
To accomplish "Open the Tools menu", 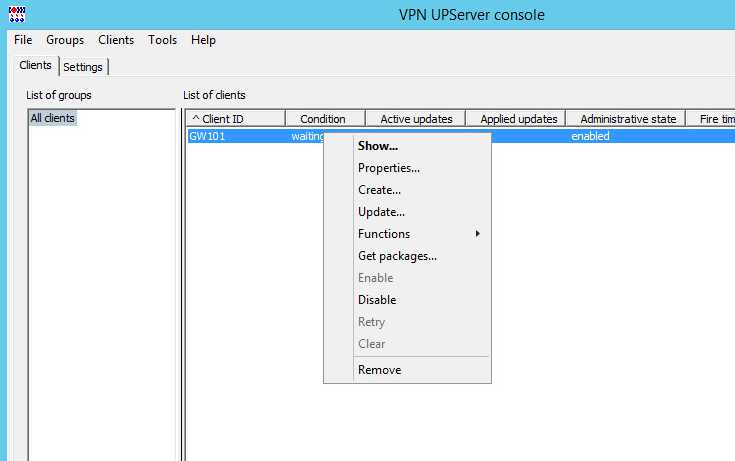I will [162, 40].
